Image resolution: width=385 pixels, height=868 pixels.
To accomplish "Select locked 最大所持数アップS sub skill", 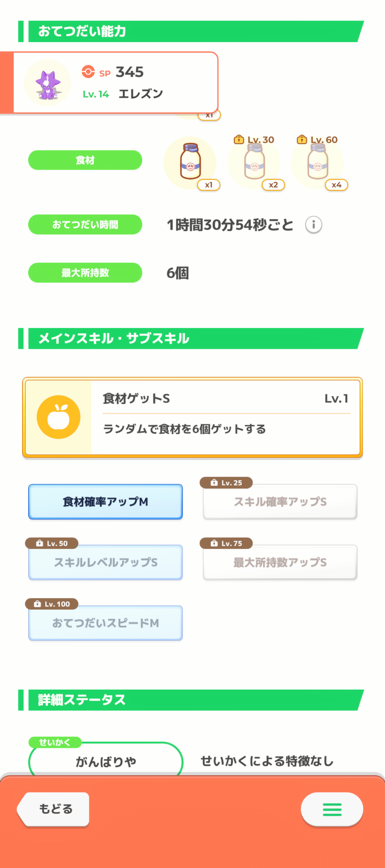I will pos(280,562).
